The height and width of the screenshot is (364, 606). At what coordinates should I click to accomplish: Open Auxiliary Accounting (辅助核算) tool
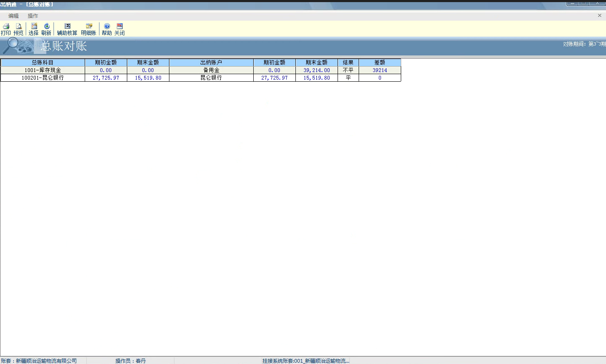point(67,29)
